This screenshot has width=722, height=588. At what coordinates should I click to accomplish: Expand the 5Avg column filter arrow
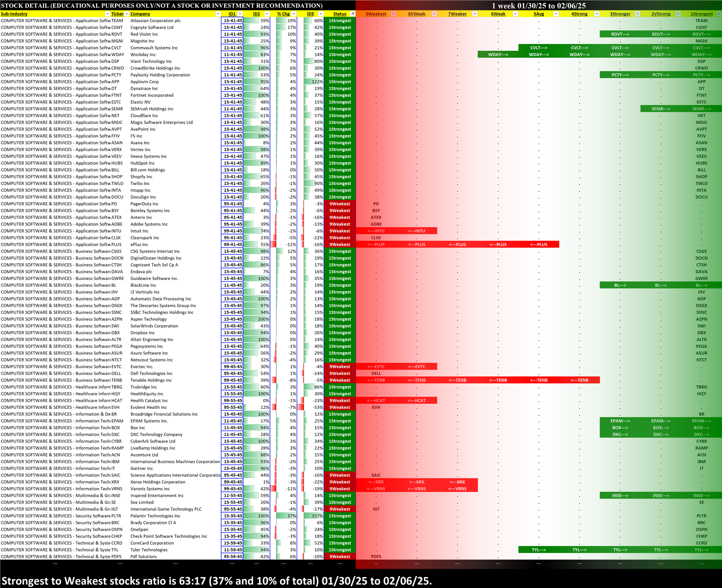click(x=556, y=14)
